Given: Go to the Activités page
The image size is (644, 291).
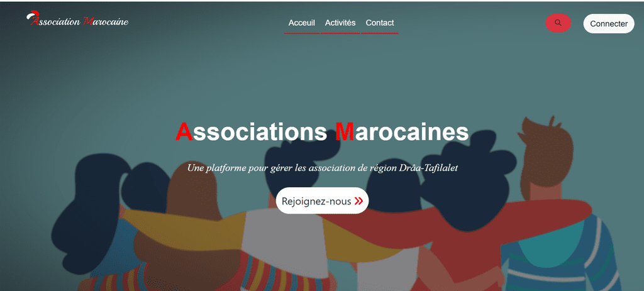Looking at the screenshot, I should (x=340, y=23).
